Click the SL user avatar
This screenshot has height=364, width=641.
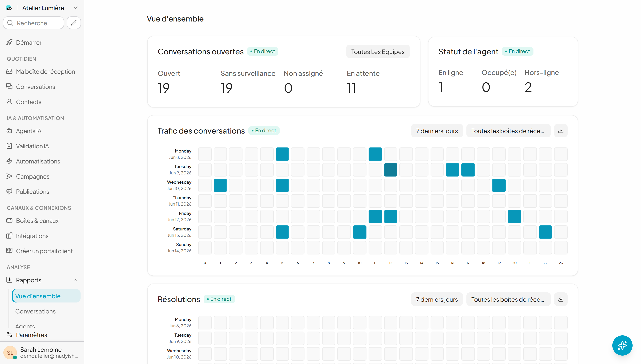(10, 352)
